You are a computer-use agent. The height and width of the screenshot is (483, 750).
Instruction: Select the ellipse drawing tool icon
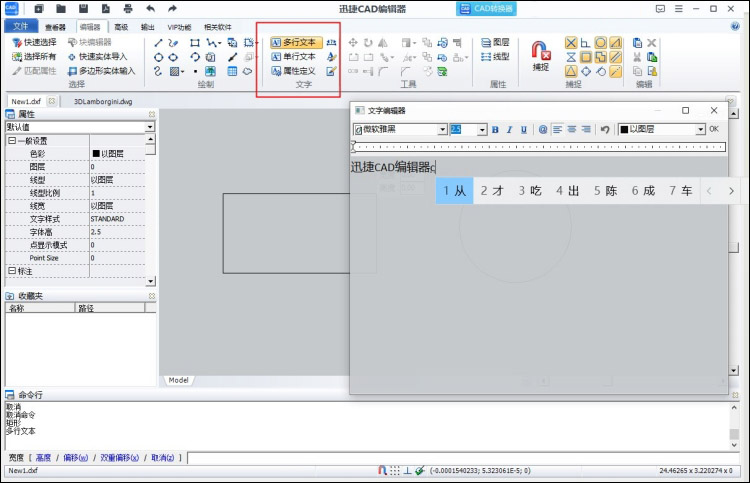173,57
